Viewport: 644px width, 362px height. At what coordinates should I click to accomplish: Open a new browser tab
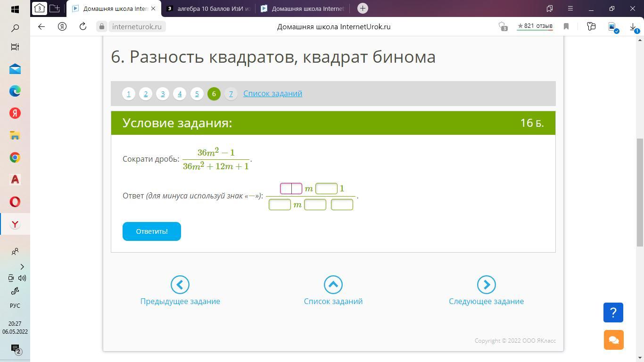pyautogui.click(x=363, y=8)
